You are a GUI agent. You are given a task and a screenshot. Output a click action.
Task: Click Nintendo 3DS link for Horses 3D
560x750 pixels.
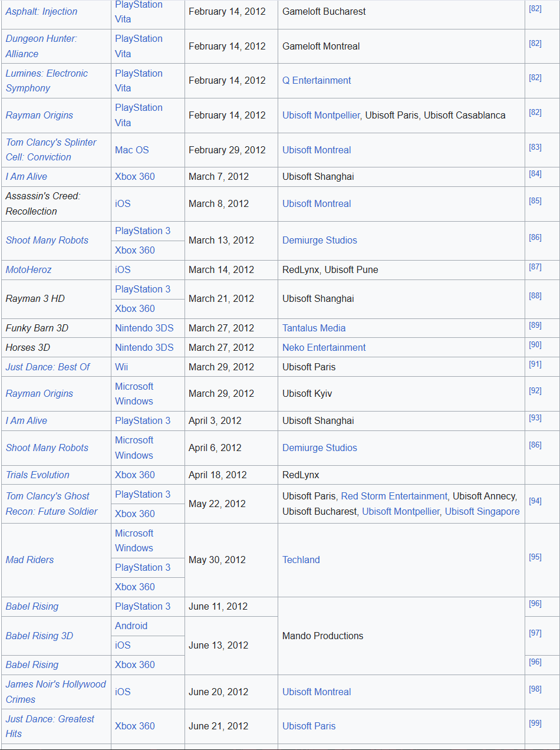pyautogui.click(x=144, y=347)
